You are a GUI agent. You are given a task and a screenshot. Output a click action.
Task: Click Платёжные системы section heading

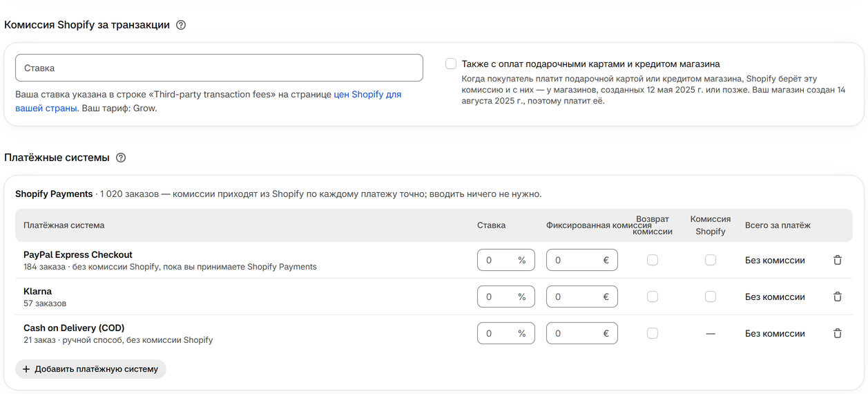point(57,158)
